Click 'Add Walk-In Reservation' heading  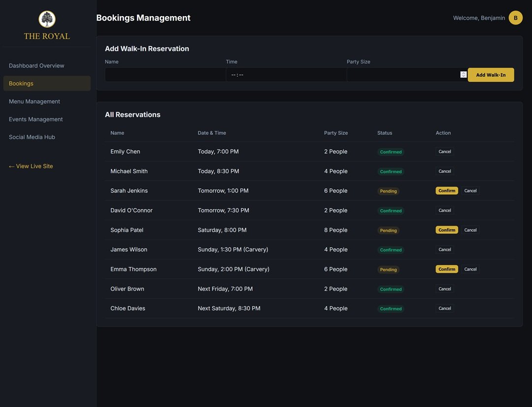[147, 48]
